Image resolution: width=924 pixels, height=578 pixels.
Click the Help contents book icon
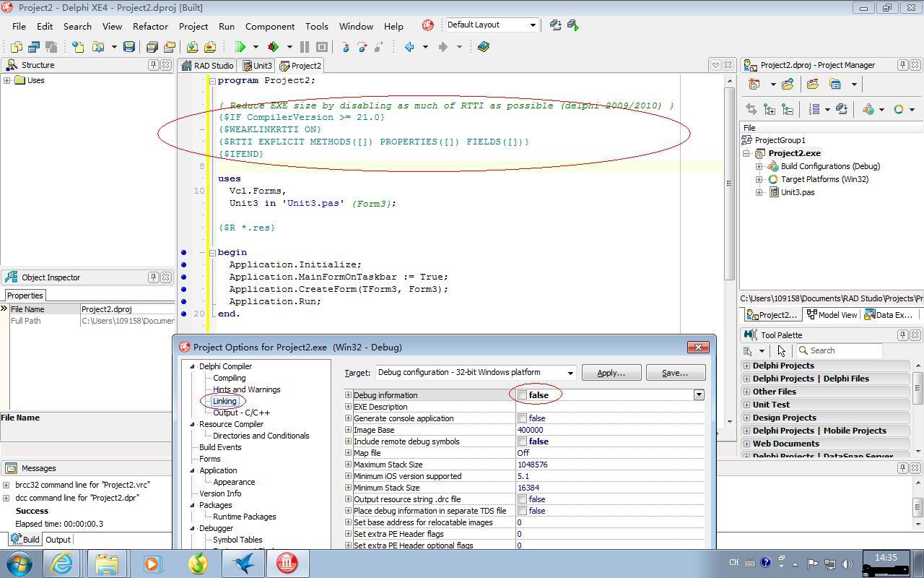click(x=484, y=47)
